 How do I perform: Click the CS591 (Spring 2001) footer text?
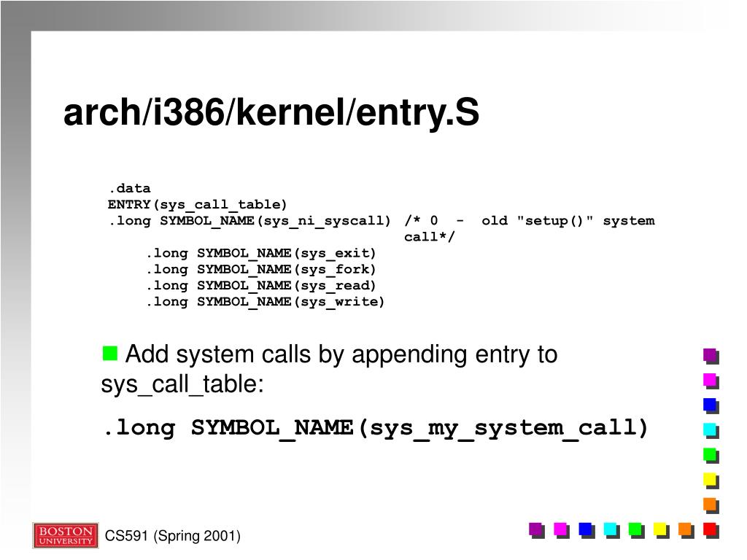[x=172, y=536]
